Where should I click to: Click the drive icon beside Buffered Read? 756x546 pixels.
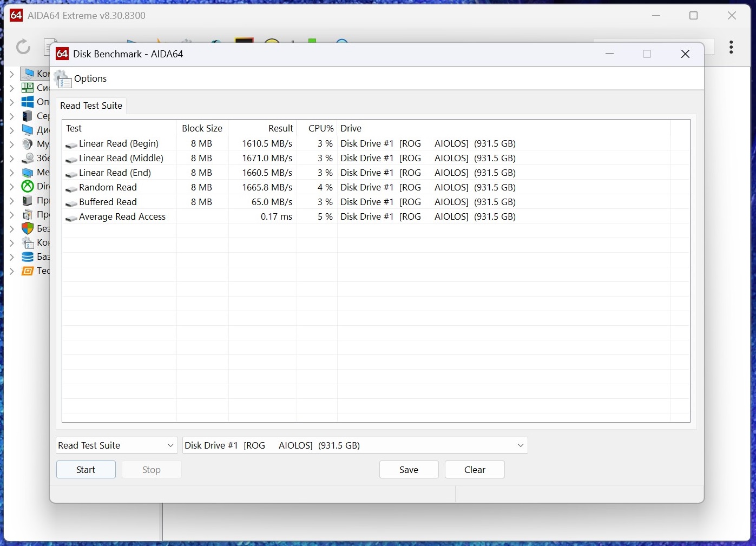71,203
